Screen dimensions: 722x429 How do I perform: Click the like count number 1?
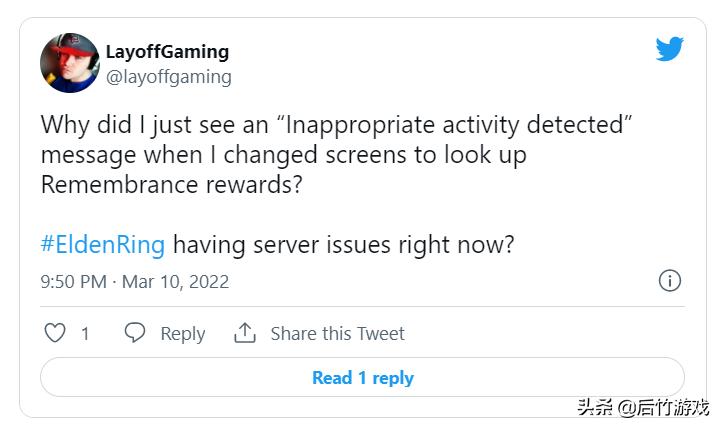[85, 334]
